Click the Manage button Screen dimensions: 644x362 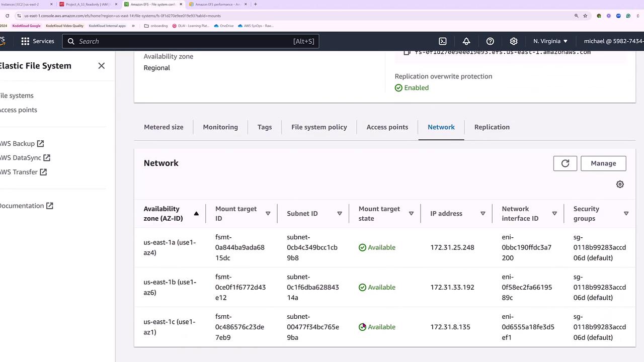(x=603, y=163)
